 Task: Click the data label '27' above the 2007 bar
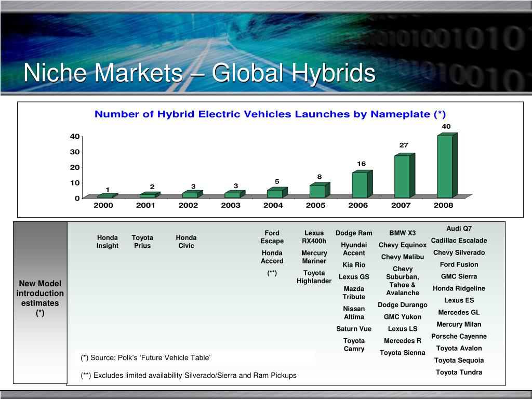(x=404, y=145)
